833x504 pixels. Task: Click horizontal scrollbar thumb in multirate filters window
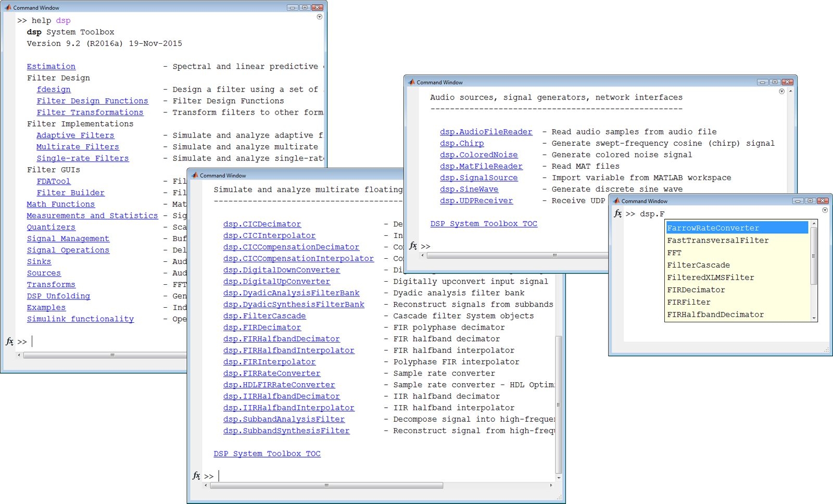(x=326, y=485)
